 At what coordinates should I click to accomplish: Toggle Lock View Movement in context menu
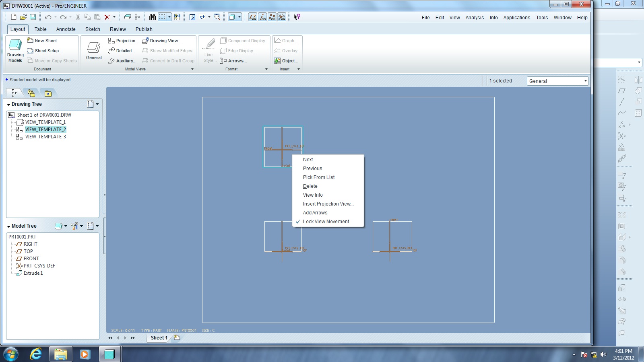(326, 222)
